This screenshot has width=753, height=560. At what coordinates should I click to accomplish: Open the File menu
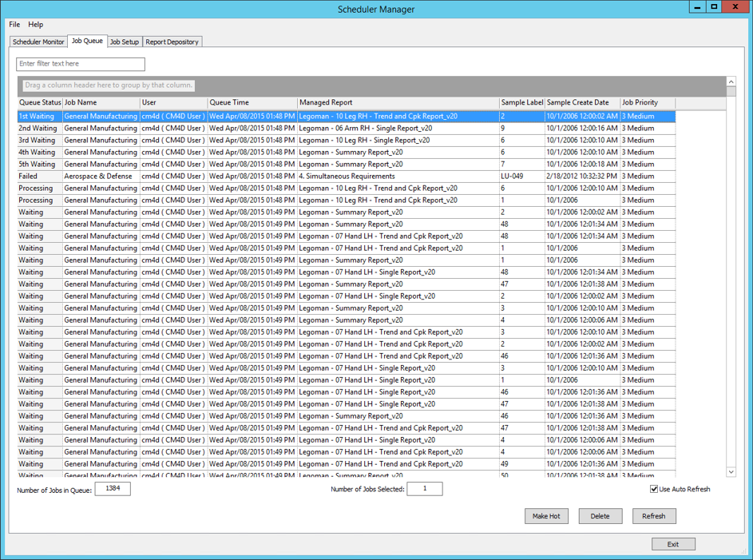tap(14, 24)
